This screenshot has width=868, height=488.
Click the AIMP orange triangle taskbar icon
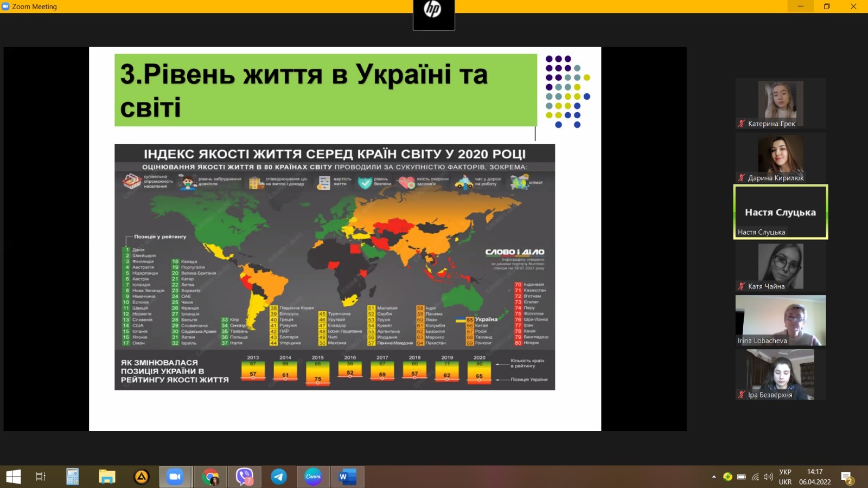(141, 477)
